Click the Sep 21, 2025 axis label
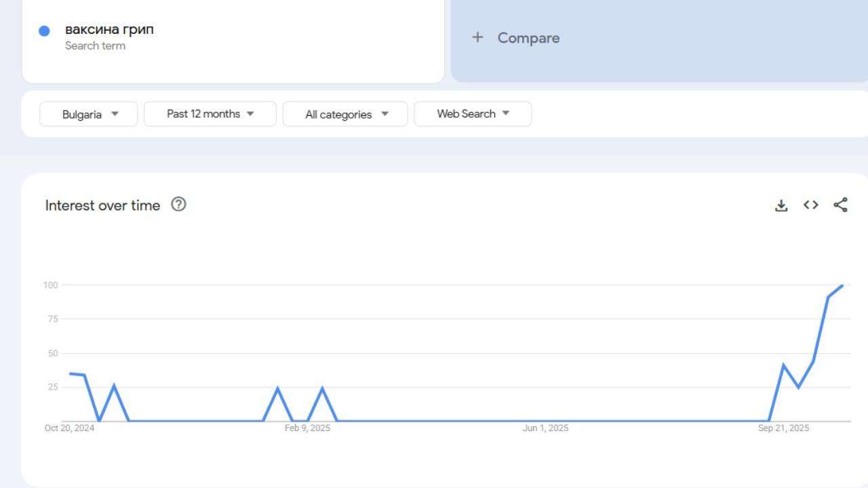This screenshot has height=488, width=868. pos(783,428)
